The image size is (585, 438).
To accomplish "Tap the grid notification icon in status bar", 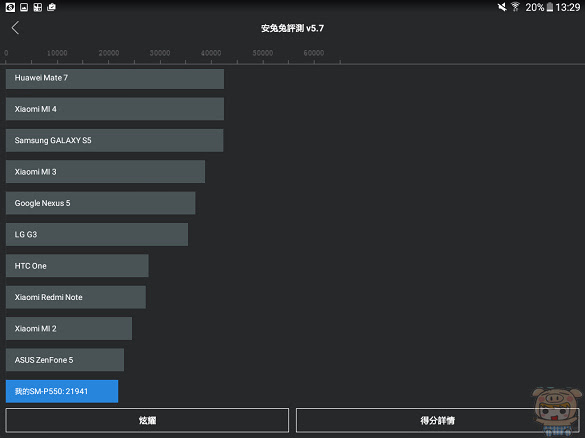I will (x=38, y=7).
